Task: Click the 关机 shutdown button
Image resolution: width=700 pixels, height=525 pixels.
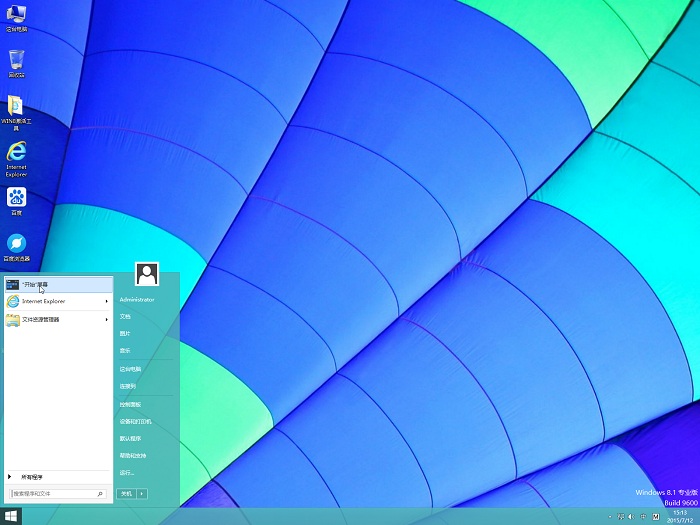Action: click(126, 494)
